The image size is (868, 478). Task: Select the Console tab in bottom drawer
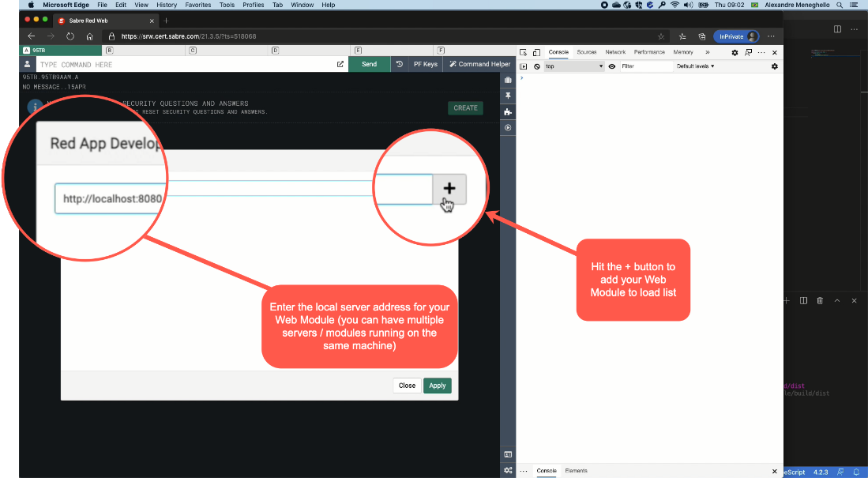point(547,471)
